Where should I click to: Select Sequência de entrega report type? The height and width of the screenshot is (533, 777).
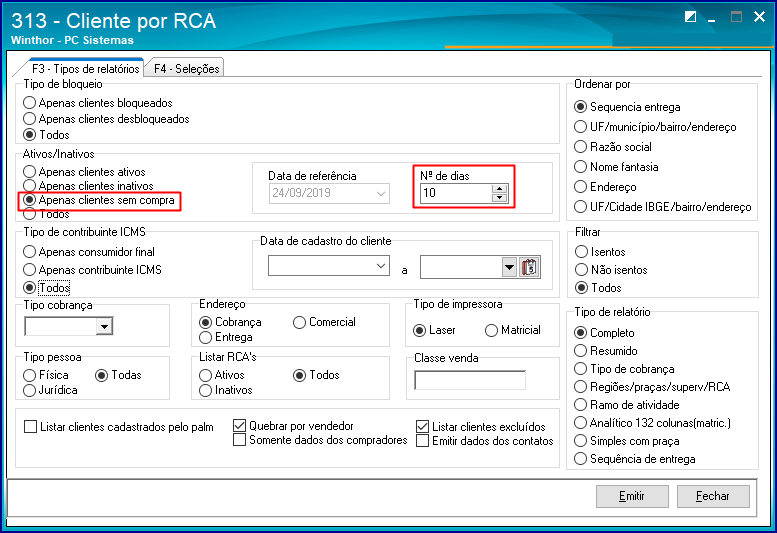tap(634, 459)
